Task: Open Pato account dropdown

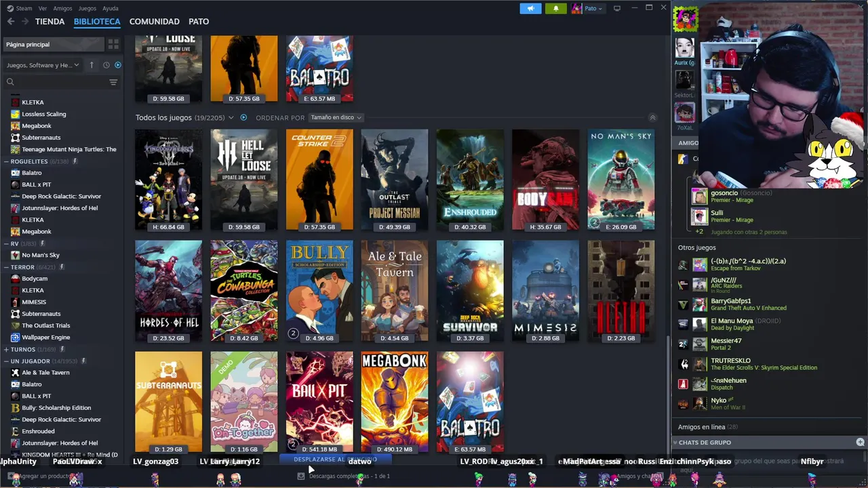Action: point(593,8)
